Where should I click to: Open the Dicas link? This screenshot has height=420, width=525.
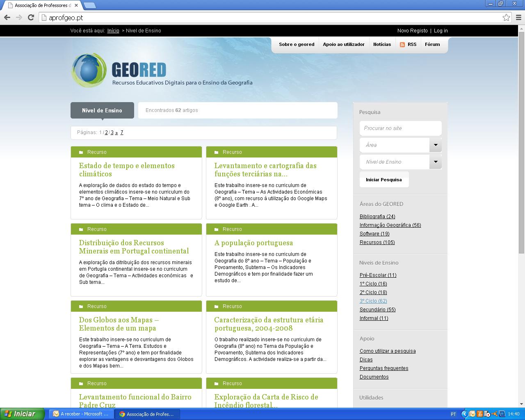coord(366,360)
